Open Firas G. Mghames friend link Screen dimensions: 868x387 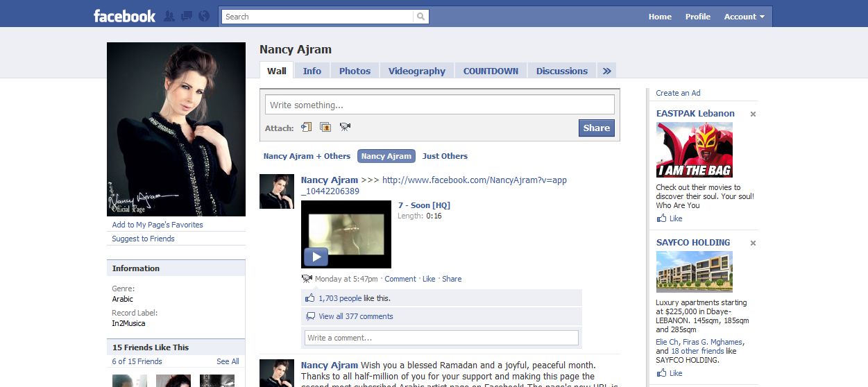click(713, 342)
